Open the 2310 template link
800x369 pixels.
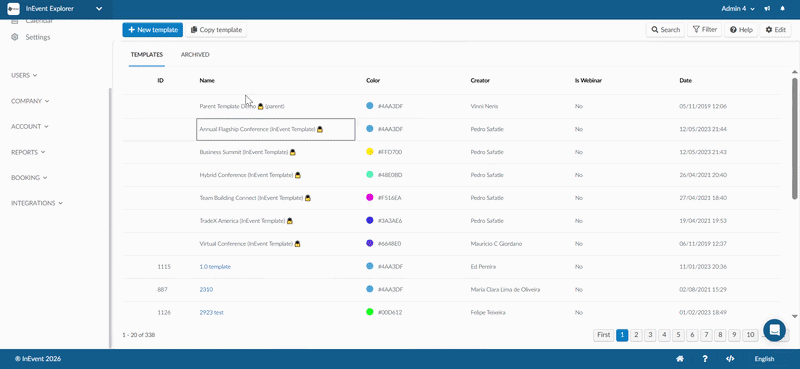(206, 289)
